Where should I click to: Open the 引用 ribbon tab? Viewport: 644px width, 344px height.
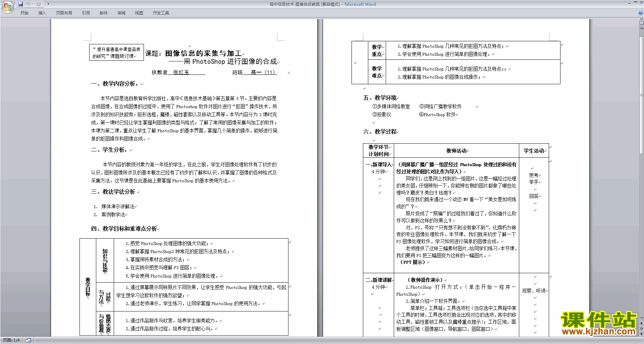tap(86, 13)
